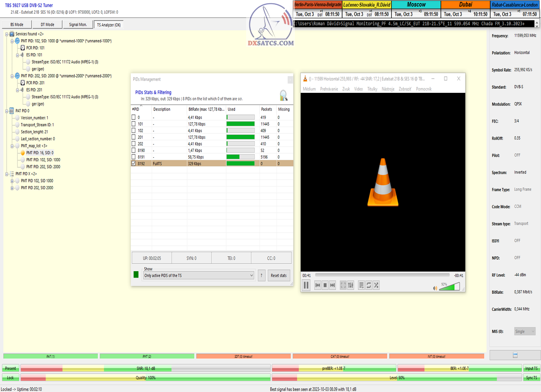The height and width of the screenshot is (392, 541).
Task: Check the box for PID 101
Action: (x=133, y=124)
